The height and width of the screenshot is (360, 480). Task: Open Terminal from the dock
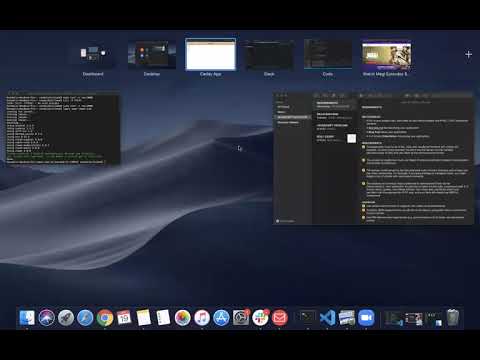click(307, 318)
